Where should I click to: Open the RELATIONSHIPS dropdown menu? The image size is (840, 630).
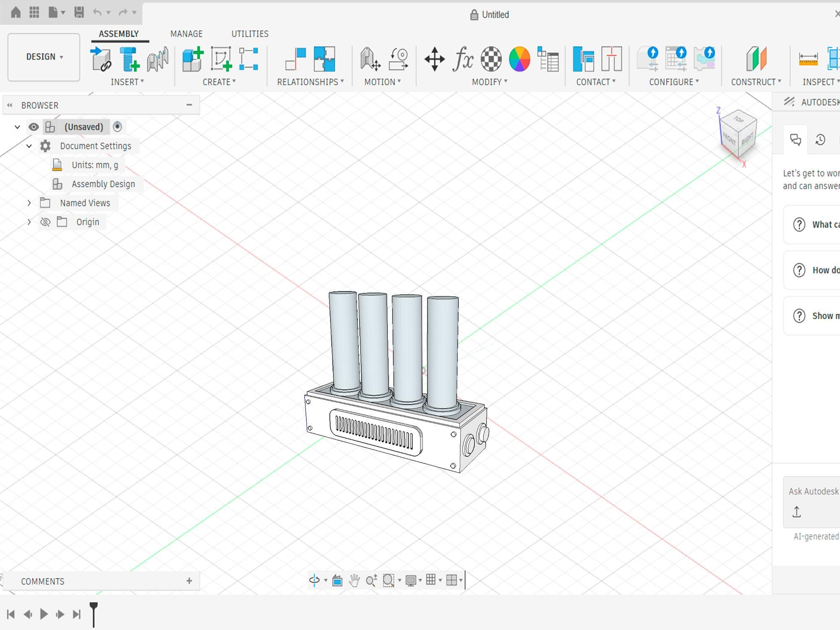click(x=310, y=82)
